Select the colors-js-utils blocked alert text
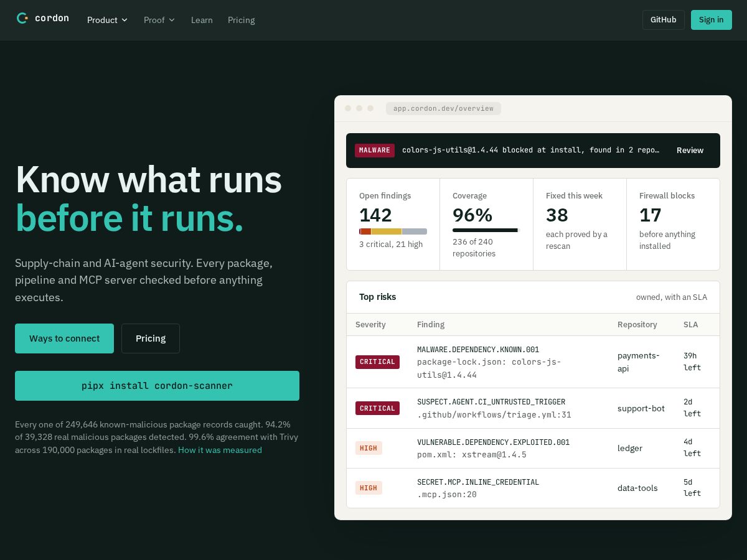This screenshot has width=747, height=560. [x=530, y=151]
